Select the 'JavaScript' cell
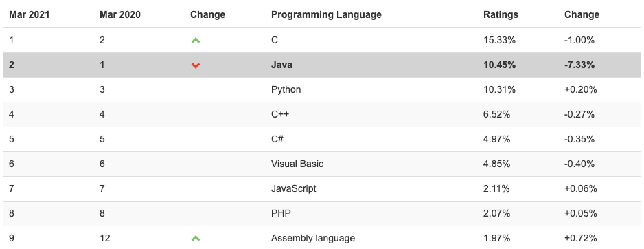Screen dimensions: 644x249 pos(294,188)
